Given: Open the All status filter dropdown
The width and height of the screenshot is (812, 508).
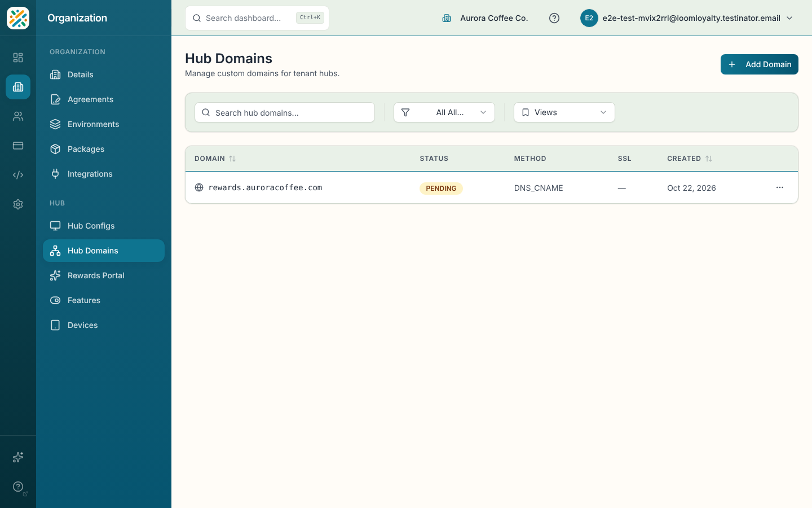Looking at the screenshot, I should 444,112.
